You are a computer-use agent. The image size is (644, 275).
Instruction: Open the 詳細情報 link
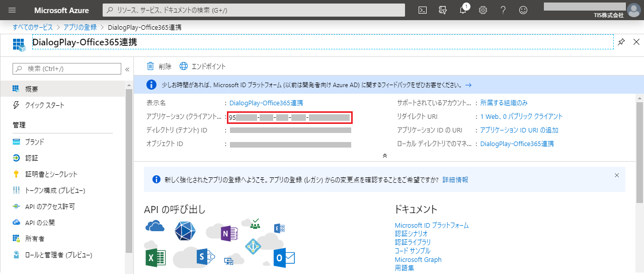point(455,180)
